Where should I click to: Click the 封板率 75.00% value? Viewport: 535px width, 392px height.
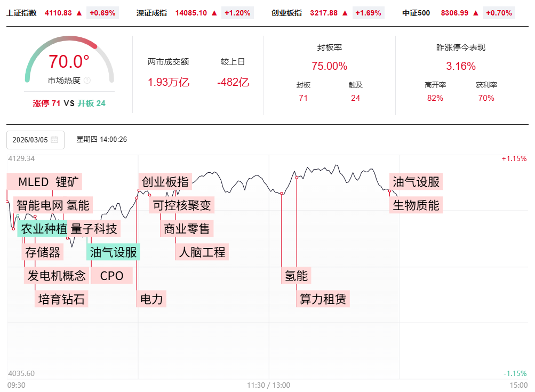(329, 66)
